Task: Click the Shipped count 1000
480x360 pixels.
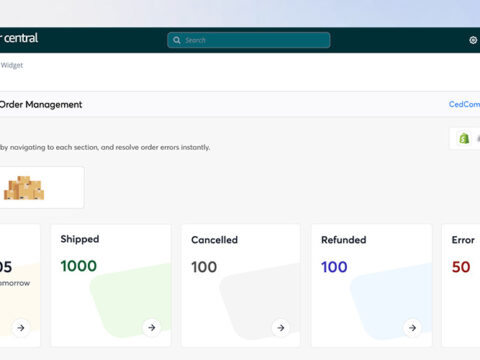Action: [79, 266]
